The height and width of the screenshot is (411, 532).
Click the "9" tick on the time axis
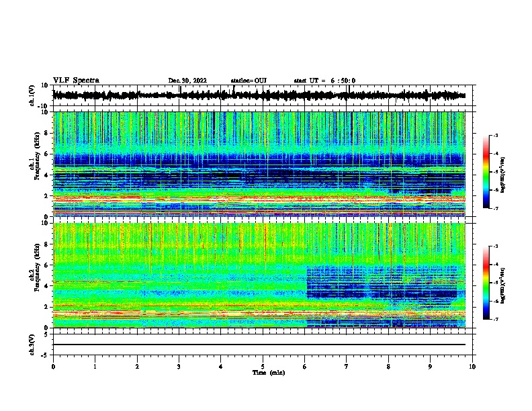pos(430,367)
